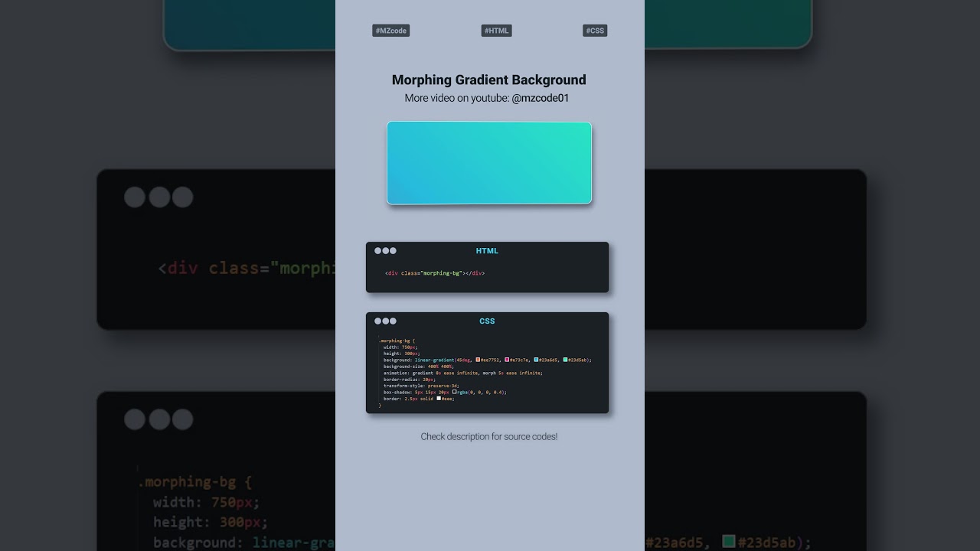Viewport: 980px width, 551px height.
Task: Select the Morphing Gradient Background heading
Action: 489,80
